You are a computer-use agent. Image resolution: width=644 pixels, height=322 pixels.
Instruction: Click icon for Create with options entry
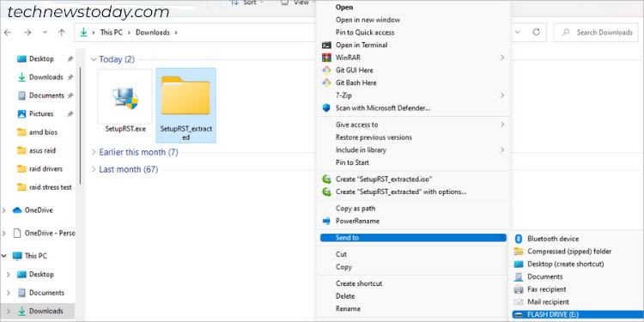point(327,191)
